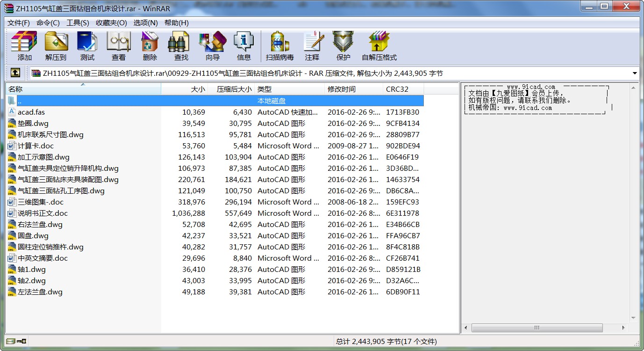Select the parent folder ".." entry
This screenshot has width=644, height=351.
215,101
